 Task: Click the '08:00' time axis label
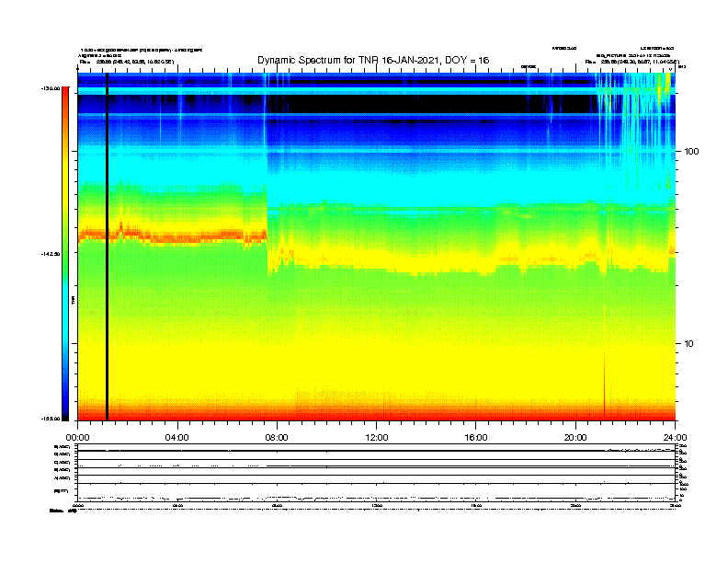tap(277, 438)
